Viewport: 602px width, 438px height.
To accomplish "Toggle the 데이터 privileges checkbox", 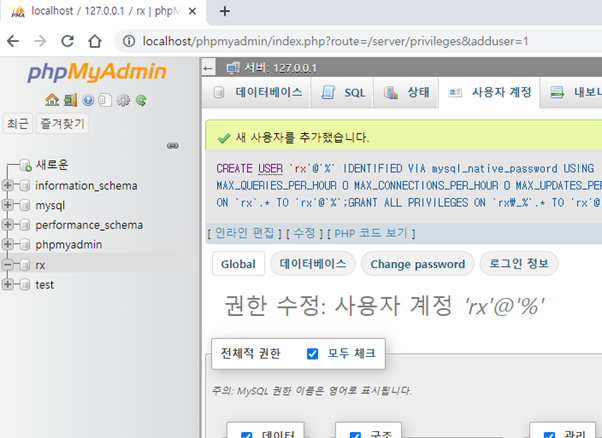I will coord(246,435).
